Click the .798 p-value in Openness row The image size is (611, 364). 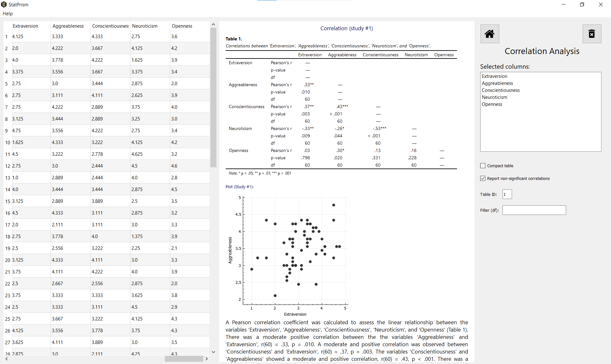click(x=305, y=158)
